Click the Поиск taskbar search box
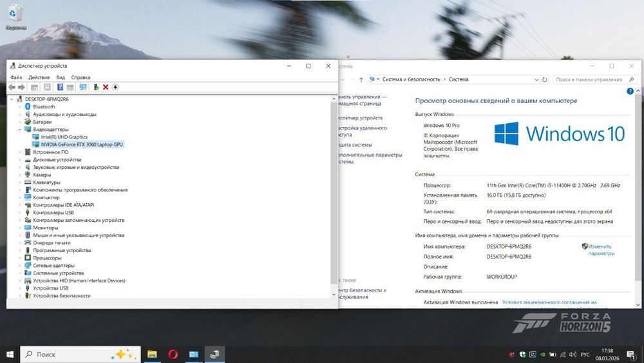 (80, 355)
